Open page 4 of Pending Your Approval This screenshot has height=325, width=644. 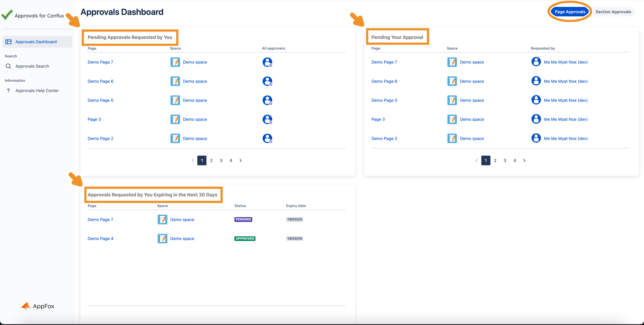coord(514,160)
